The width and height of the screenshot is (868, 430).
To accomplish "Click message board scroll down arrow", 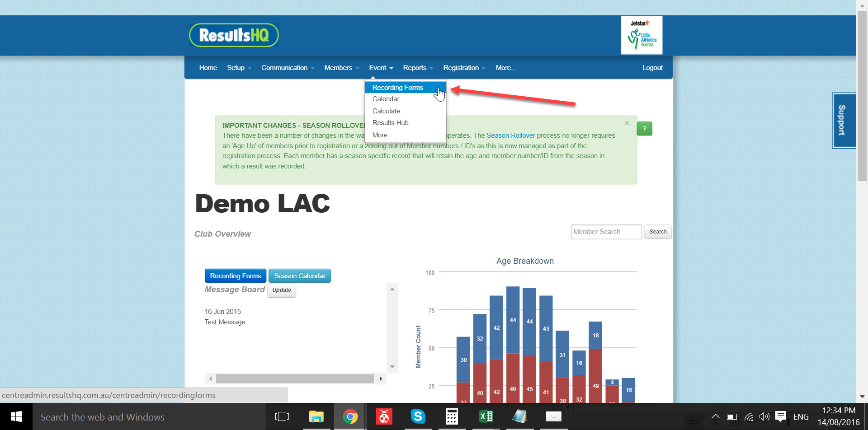I will [x=392, y=367].
